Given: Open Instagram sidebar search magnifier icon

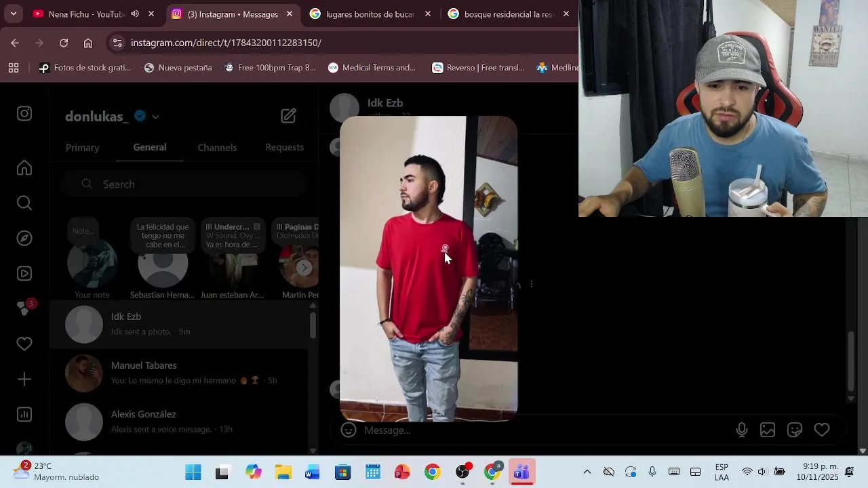Looking at the screenshot, I should (24, 203).
